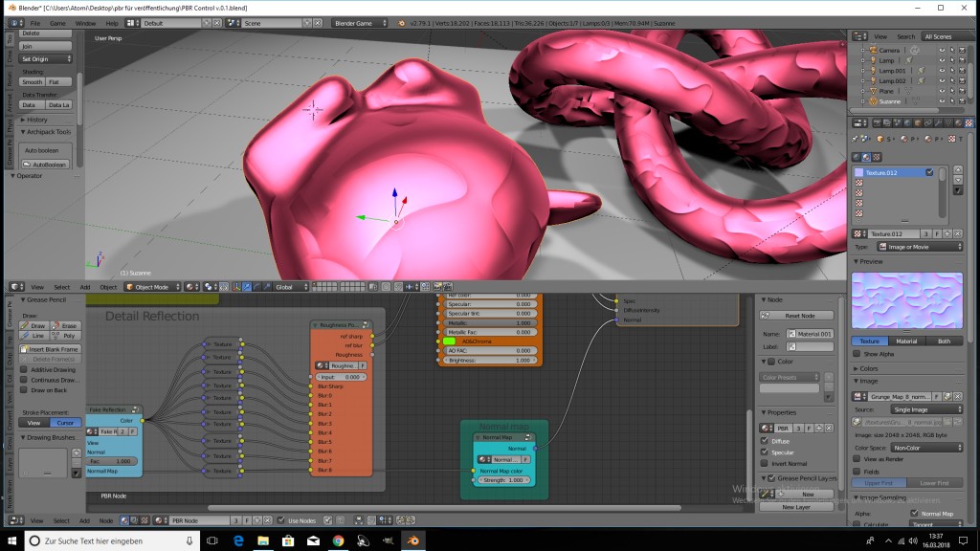This screenshot has width=980, height=551.
Task: Click the F fake-user button on Texture.012
Action: [936, 233]
